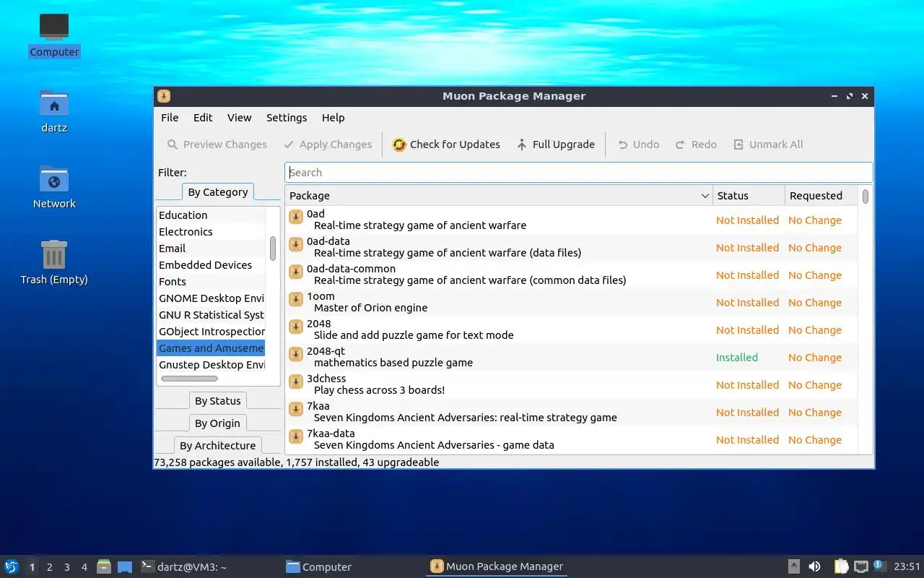Select the GObject Introspection category

[211, 332]
